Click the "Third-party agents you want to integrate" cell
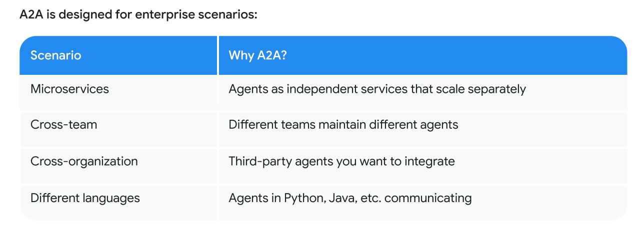Image resolution: width=644 pixels, height=234 pixels. [x=341, y=161]
